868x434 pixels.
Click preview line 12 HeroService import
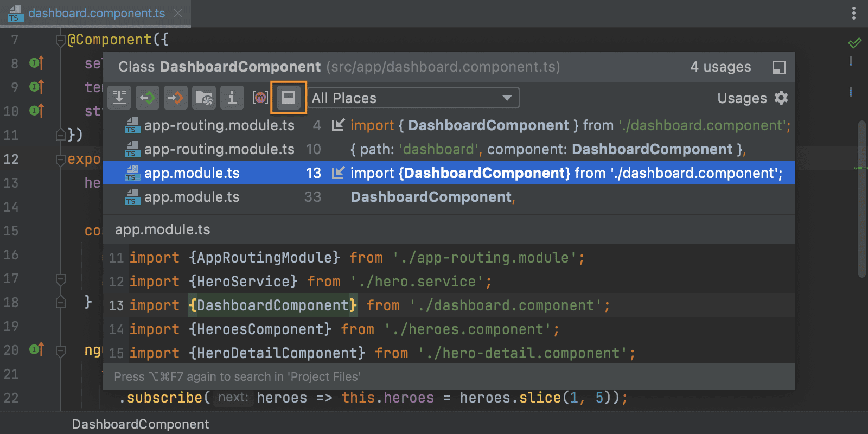tap(449, 282)
